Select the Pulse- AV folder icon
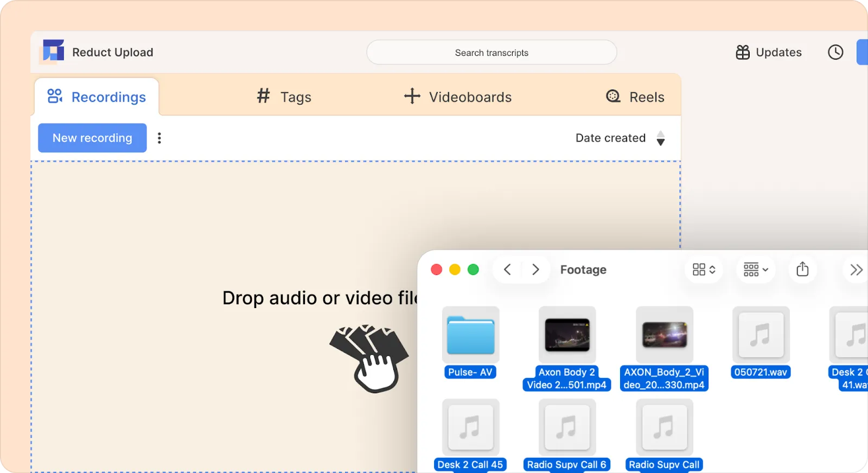Image resolution: width=868 pixels, height=473 pixels. tap(471, 335)
